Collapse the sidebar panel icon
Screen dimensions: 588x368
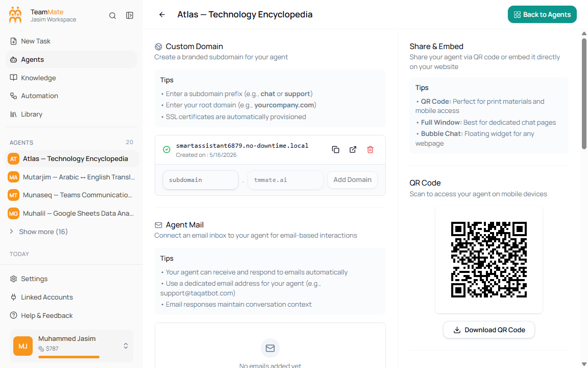(130, 15)
